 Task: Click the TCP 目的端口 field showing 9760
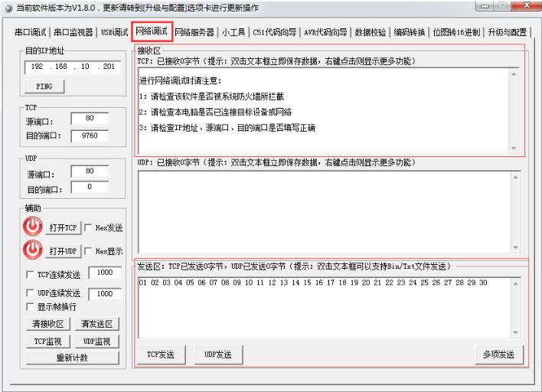[x=89, y=136]
